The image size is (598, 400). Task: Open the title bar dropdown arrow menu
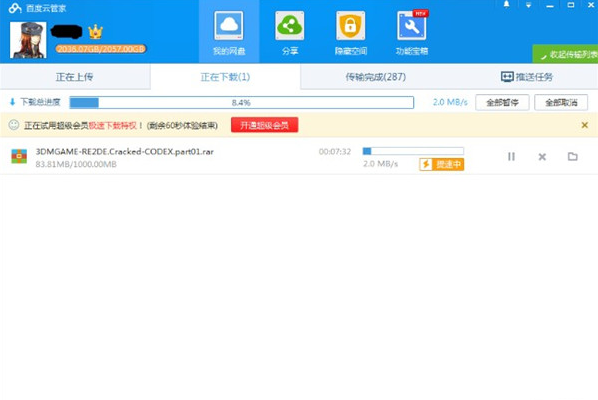(528, 5)
